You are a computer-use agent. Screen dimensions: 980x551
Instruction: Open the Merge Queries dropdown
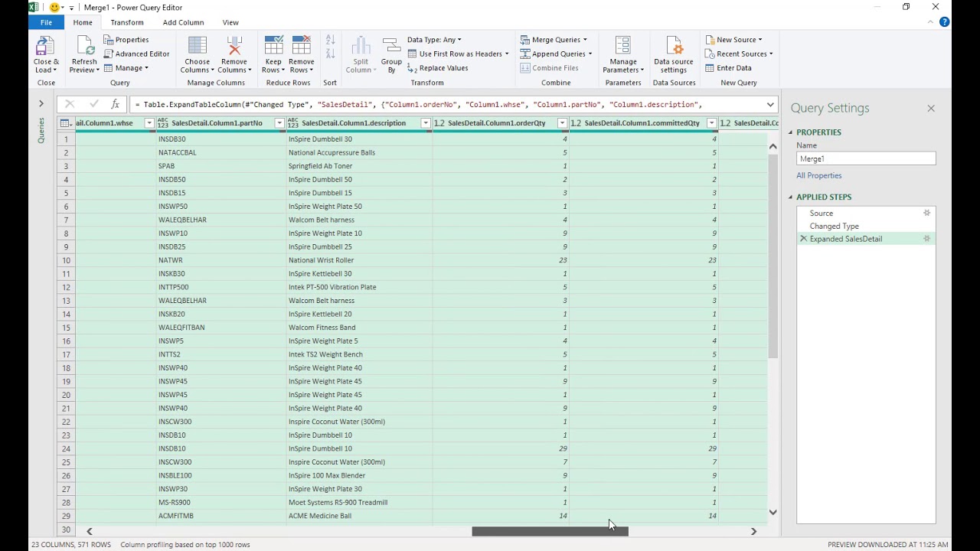554,40
